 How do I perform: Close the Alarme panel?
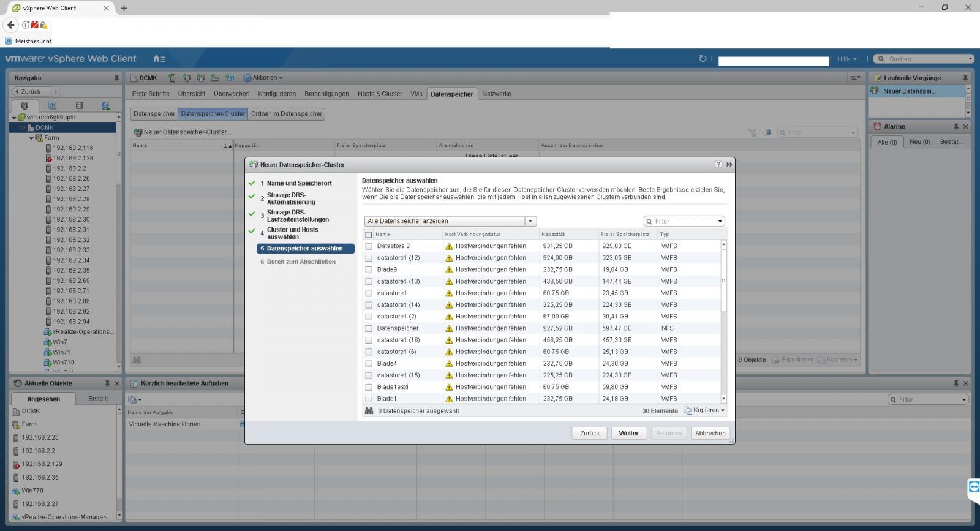pyautogui.click(x=966, y=126)
